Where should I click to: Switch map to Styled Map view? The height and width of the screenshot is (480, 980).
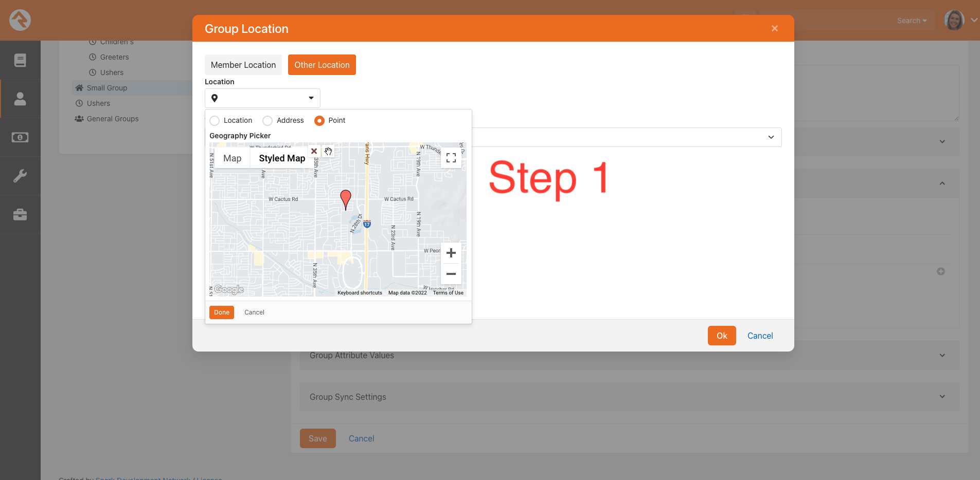[x=282, y=158]
